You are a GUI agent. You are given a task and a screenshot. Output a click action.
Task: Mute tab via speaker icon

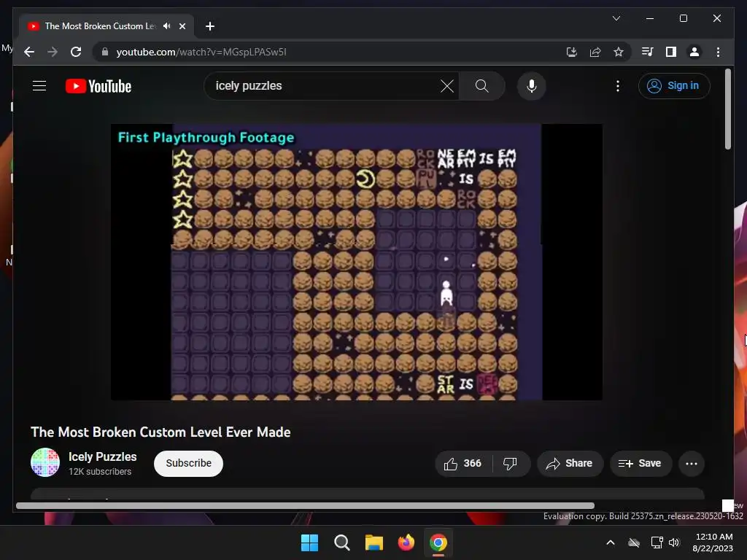pyautogui.click(x=166, y=26)
